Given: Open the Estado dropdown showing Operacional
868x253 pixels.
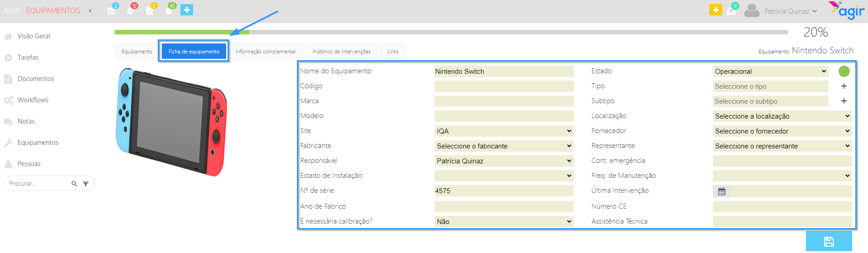Looking at the screenshot, I should pos(771,72).
